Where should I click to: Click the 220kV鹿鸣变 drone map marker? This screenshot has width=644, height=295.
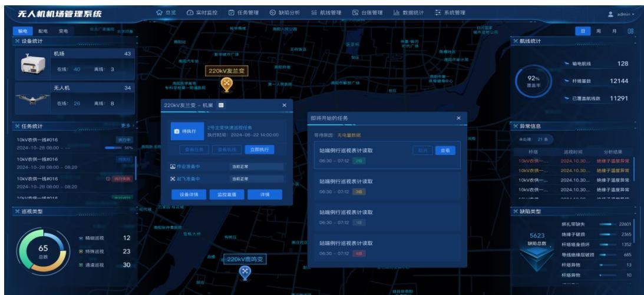(245, 272)
